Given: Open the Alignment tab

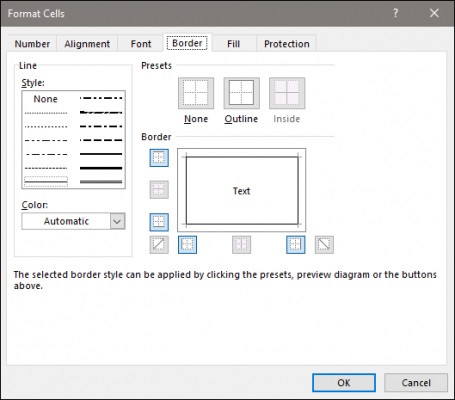Looking at the screenshot, I should point(87,44).
